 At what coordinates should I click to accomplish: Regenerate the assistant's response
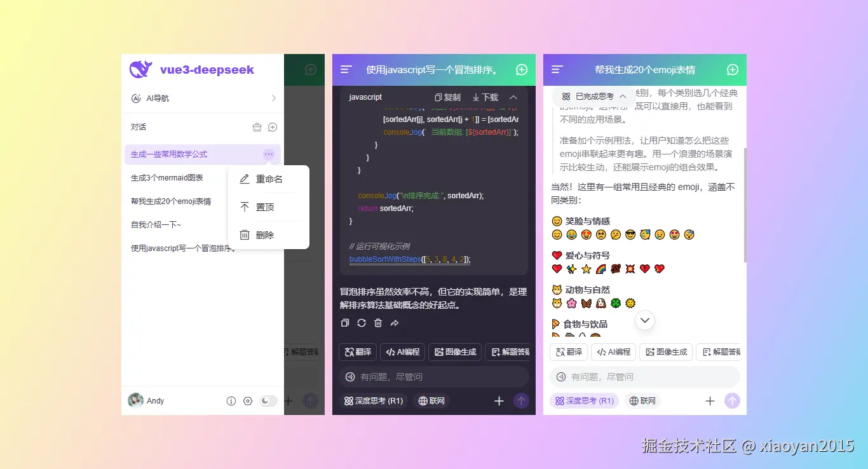361,323
